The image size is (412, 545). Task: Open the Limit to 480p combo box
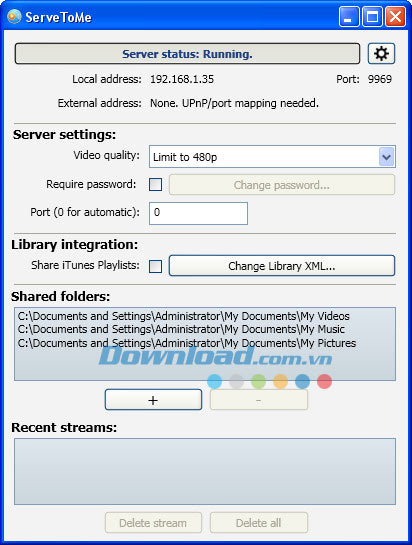click(x=272, y=157)
